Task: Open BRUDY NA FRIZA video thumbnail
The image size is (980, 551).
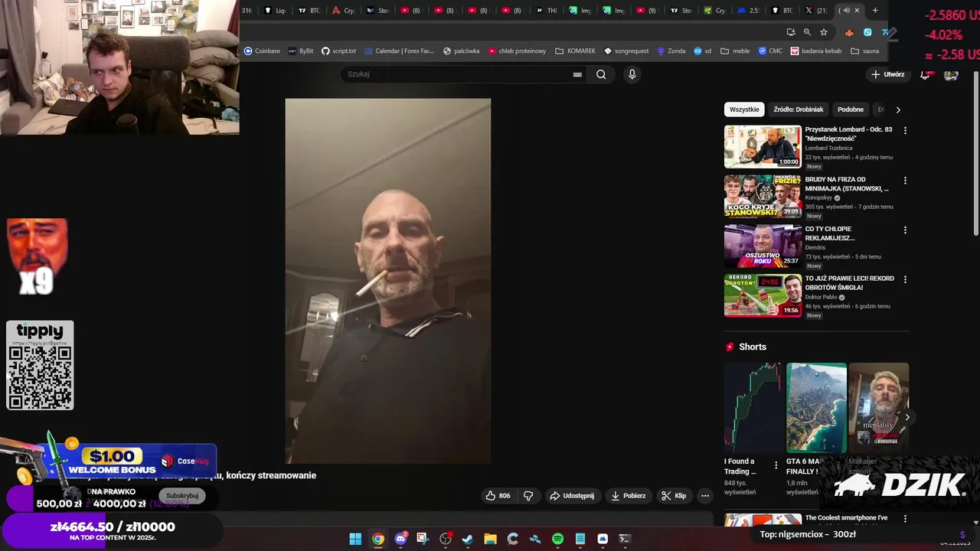Action: (763, 196)
